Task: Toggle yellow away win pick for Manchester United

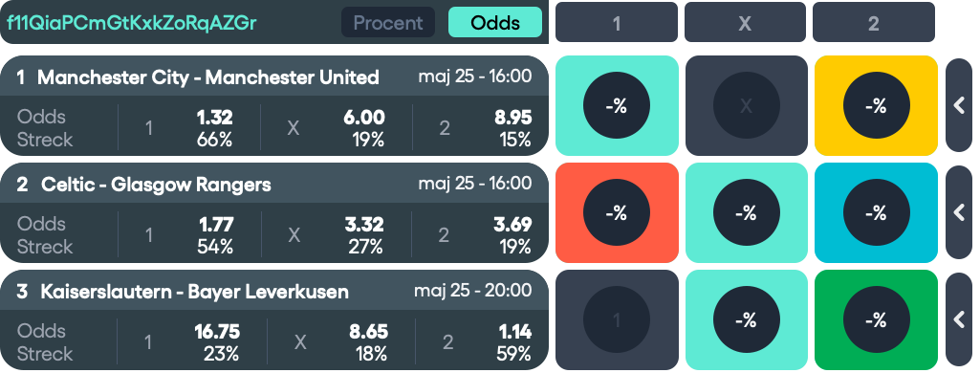Action: (876, 105)
